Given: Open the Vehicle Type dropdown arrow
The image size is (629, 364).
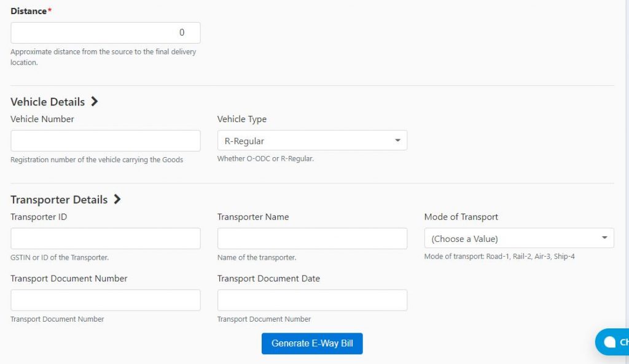Looking at the screenshot, I should coord(397,140).
